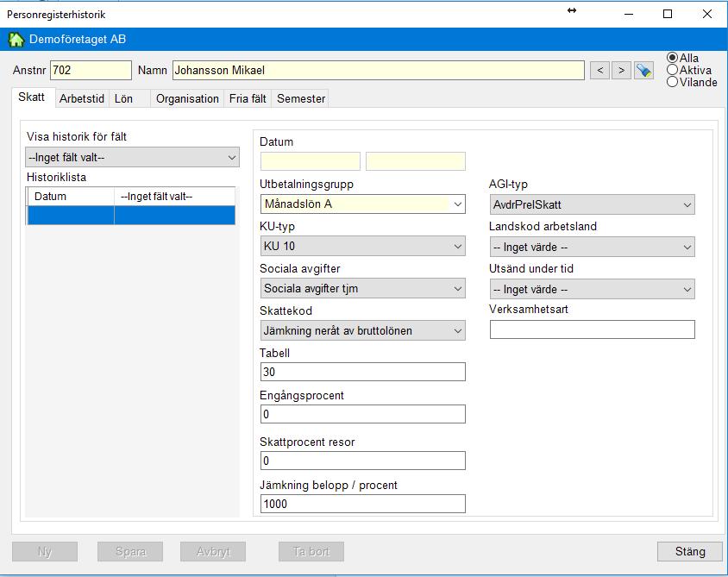Click the Namn field with Johansson Mikael
This screenshot has height=577, width=728.
pos(379,70)
